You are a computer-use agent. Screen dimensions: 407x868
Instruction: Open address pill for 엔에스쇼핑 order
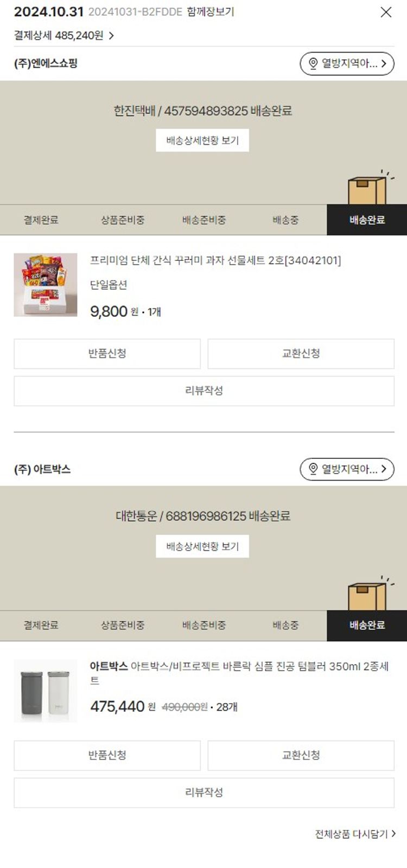tap(347, 63)
